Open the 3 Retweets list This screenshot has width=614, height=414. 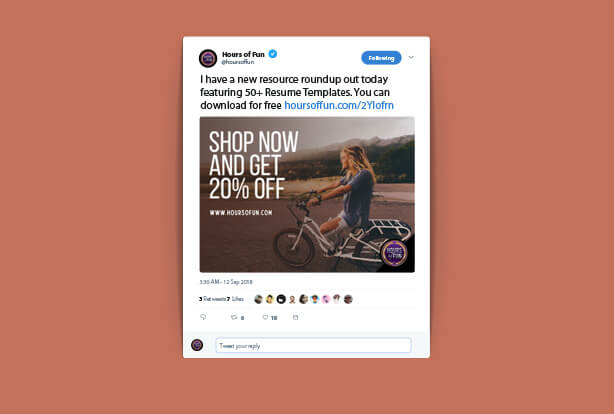click(212, 299)
